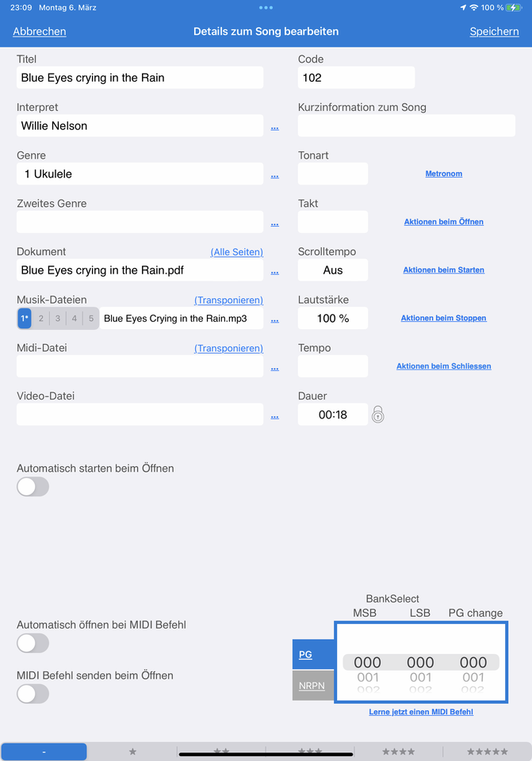Open Zweites Genre ellipsis selector

click(x=275, y=224)
